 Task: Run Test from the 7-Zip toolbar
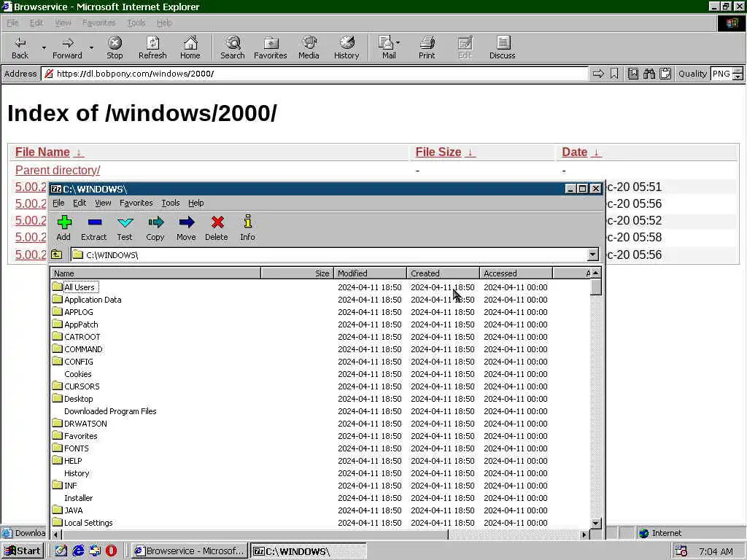[125, 228]
